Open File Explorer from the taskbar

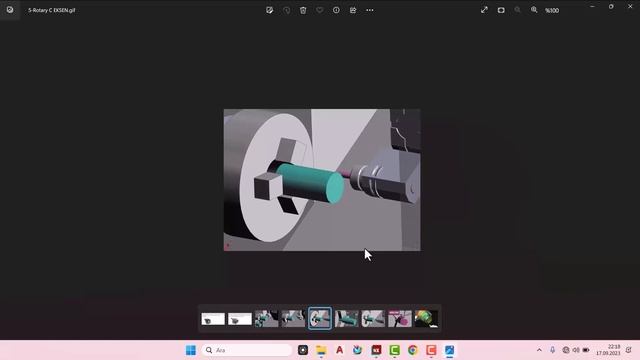pos(321,350)
